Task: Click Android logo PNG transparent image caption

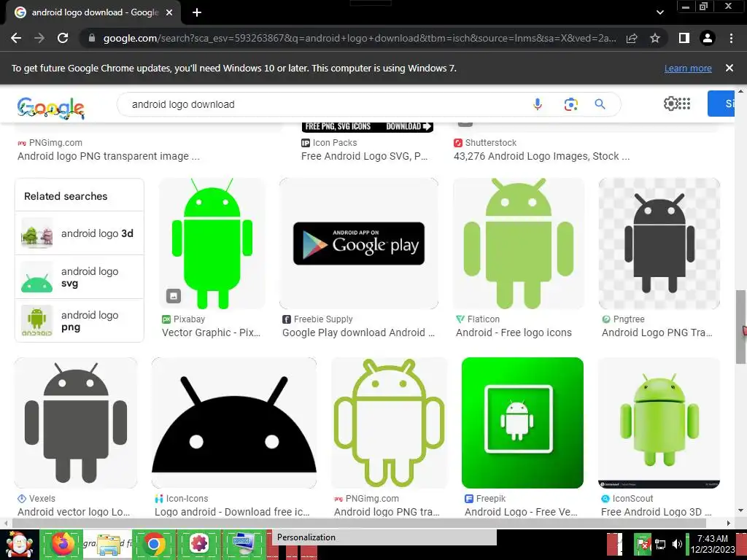Action: click(109, 156)
